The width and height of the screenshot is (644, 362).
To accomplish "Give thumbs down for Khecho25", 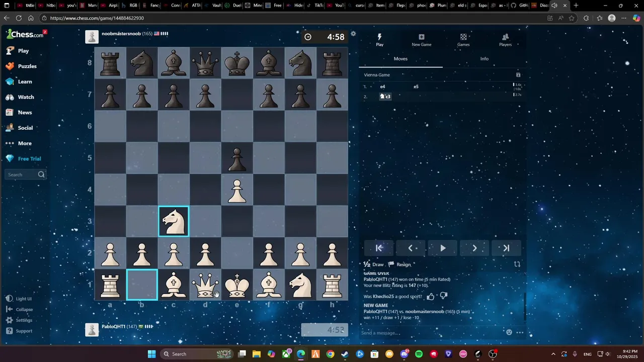I will (443, 296).
